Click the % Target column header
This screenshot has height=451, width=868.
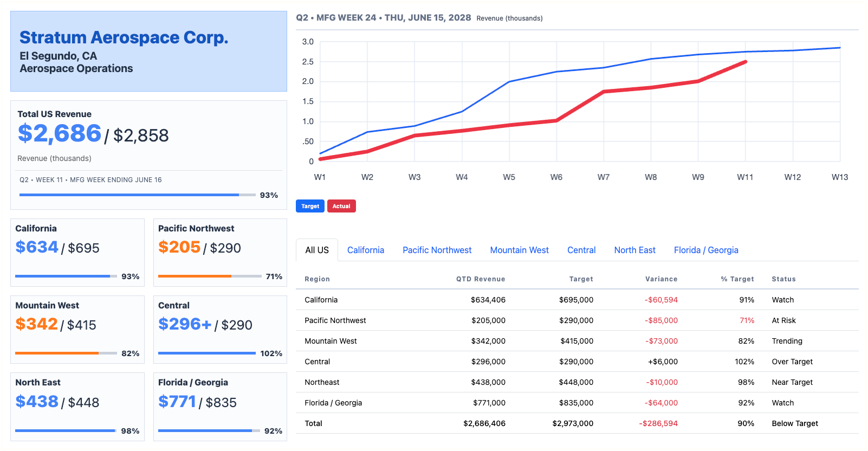point(737,279)
